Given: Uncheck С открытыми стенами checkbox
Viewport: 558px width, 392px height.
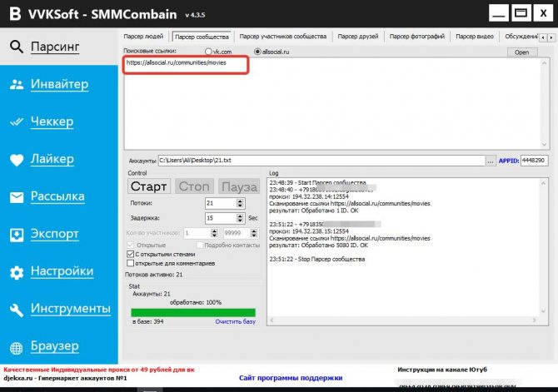Looking at the screenshot, I should coord(130,254).
